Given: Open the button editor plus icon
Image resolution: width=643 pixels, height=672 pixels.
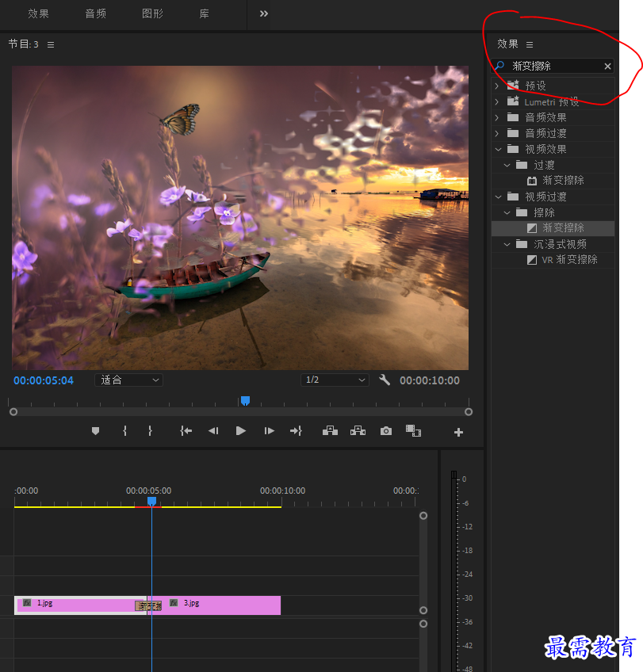Looking at the screenshot, I should coord(458,433).
